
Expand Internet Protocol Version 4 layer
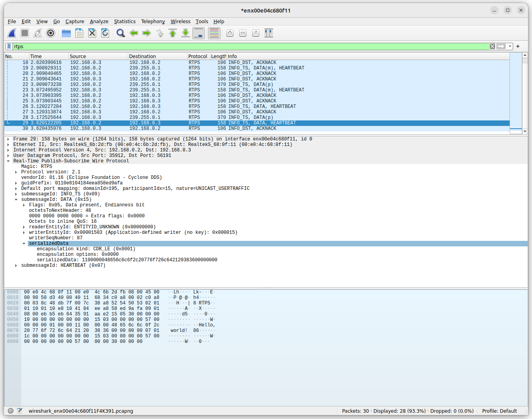8,150
